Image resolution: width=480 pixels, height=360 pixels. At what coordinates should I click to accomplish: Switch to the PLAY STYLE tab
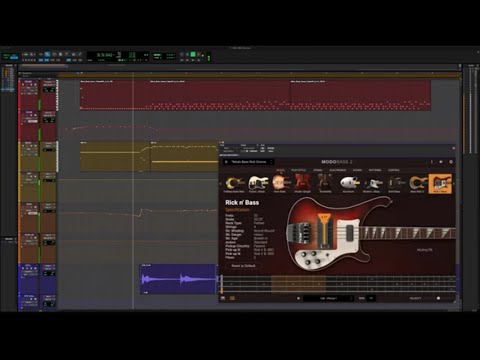pos(298,170)
